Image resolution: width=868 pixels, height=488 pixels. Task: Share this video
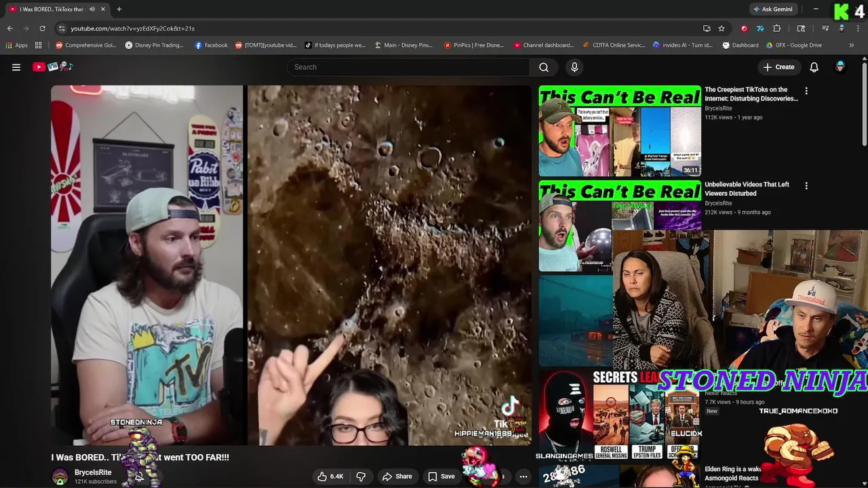click(397, 476)
